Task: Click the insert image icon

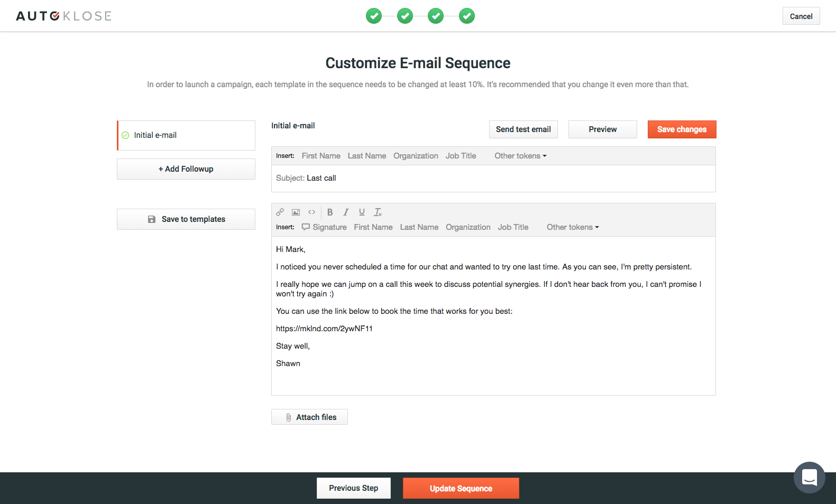Action: click(x=296, y=212)
